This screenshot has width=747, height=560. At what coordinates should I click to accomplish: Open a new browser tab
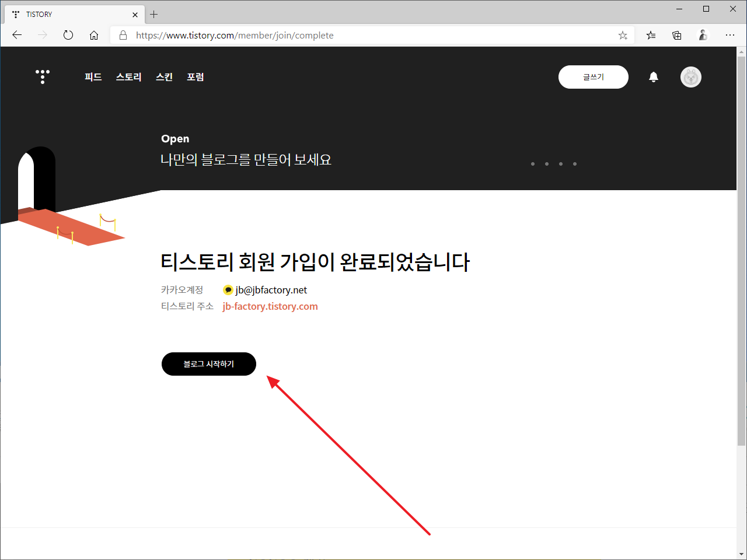click(154, 14)
